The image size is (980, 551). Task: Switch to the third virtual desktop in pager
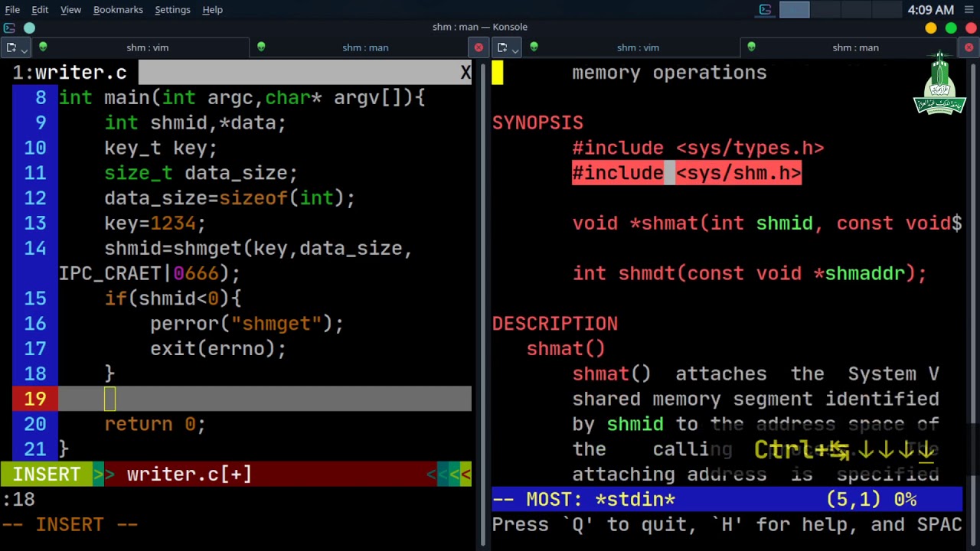856,10
